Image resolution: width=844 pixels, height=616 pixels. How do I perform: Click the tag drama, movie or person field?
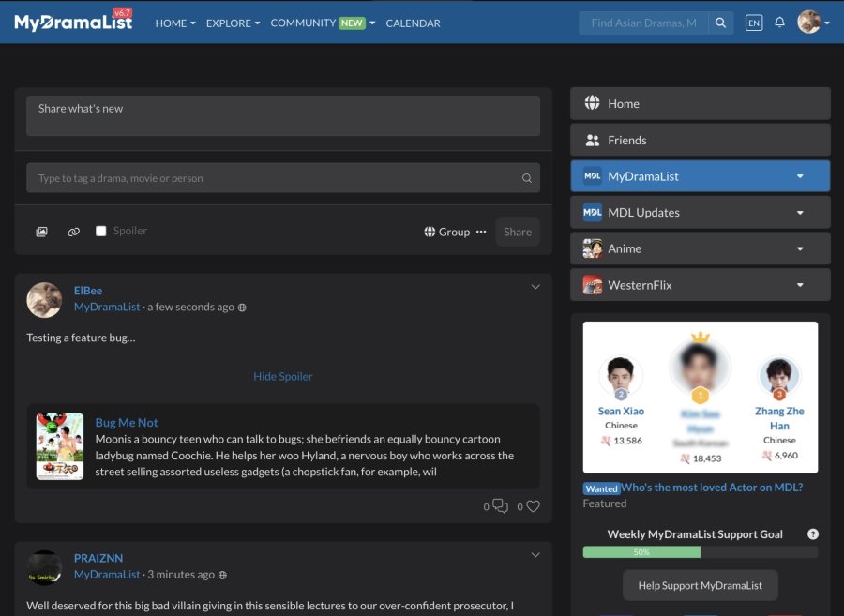283,178
